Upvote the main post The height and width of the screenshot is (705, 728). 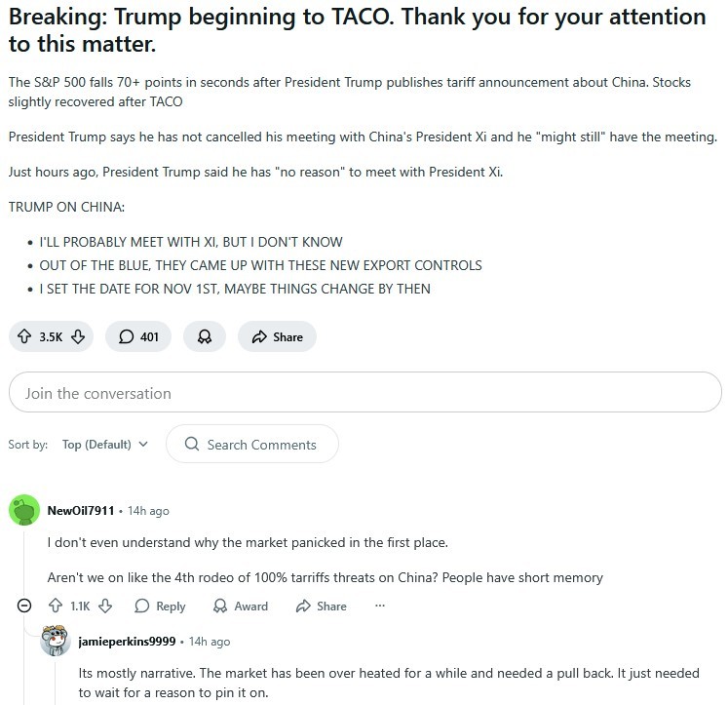[x=23, y=336]
